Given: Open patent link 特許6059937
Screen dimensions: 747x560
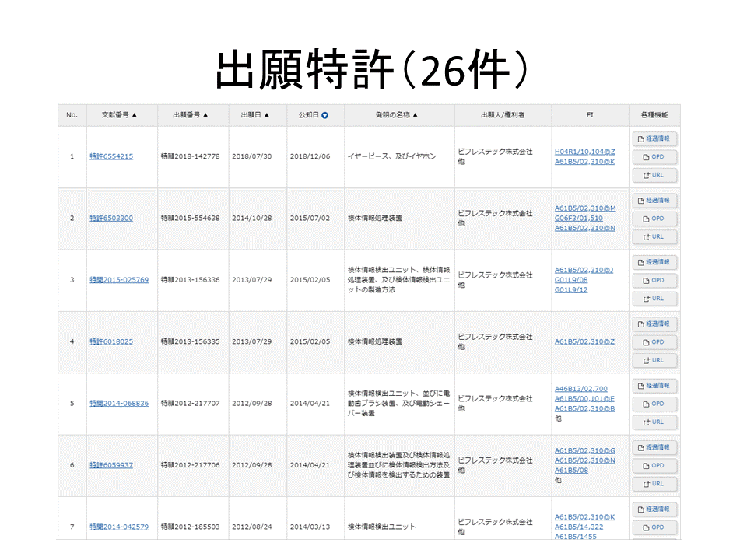Looking at the screenshot, I should click(110, 465).
